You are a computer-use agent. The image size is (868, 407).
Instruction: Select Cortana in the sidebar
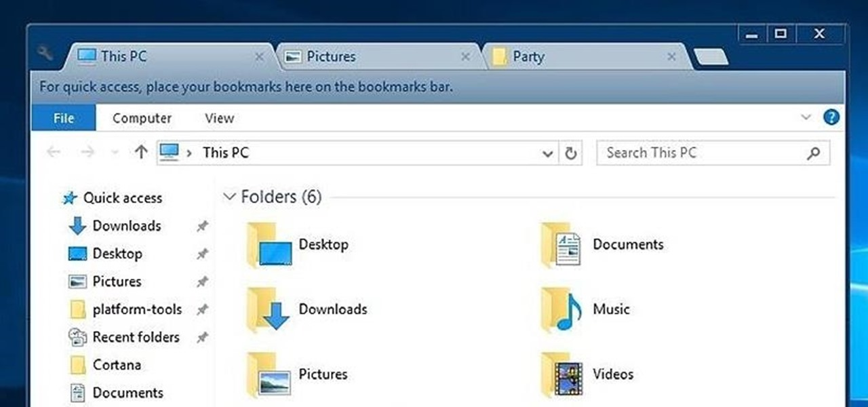click(116, 365)
